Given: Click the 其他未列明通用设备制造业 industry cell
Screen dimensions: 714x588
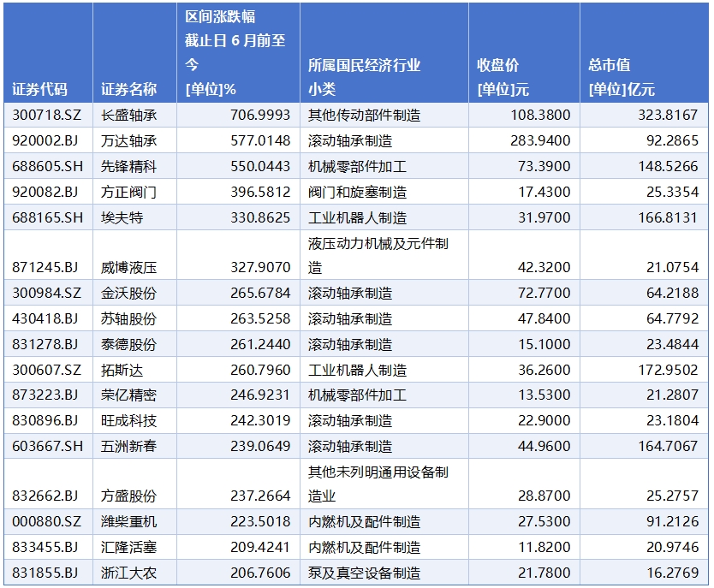Looking at the screenshot, I should pos(378,484).
